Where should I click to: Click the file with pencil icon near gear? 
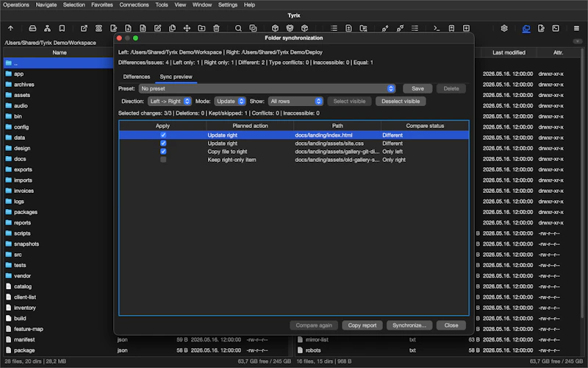541,28
